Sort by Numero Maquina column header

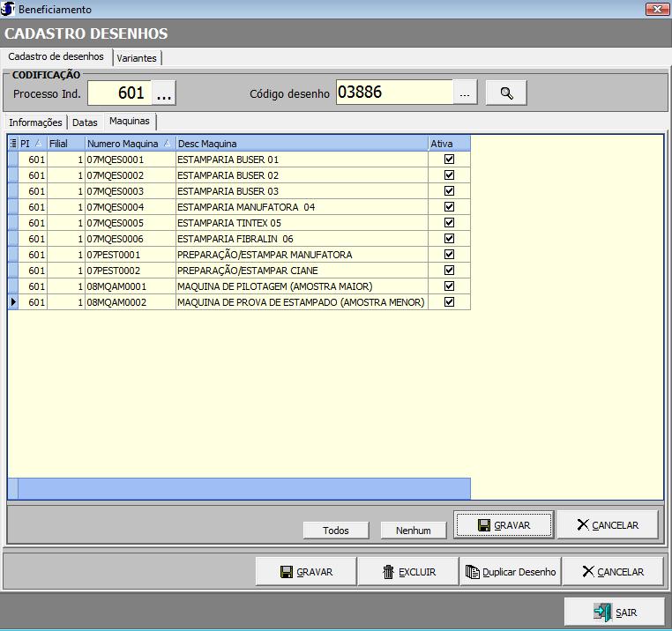123,144
